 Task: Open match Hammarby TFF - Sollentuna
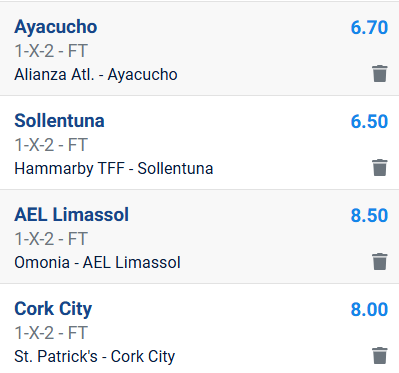[114, 169]
